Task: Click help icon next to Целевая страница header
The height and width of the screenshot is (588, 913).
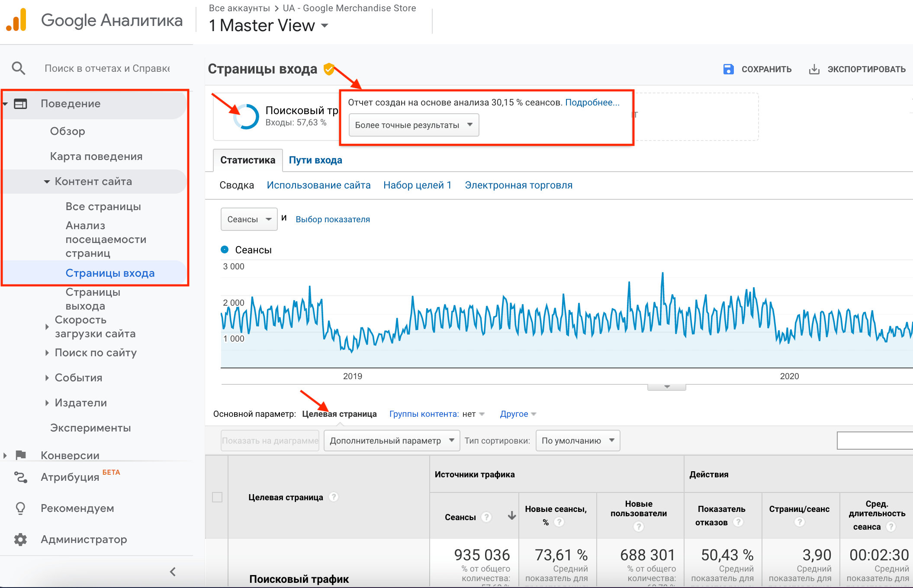Action: click(333, 497)
